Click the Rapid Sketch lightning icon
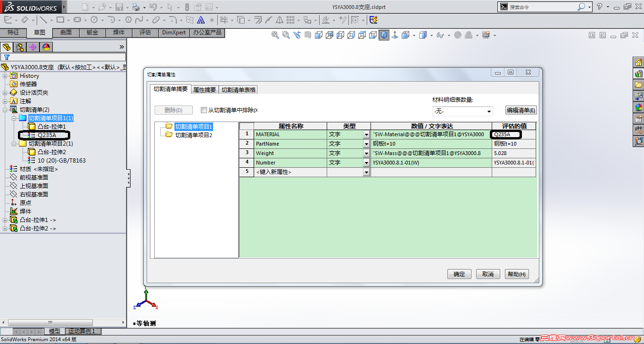This screenshot has width=644, height=344. click(373, 20)
